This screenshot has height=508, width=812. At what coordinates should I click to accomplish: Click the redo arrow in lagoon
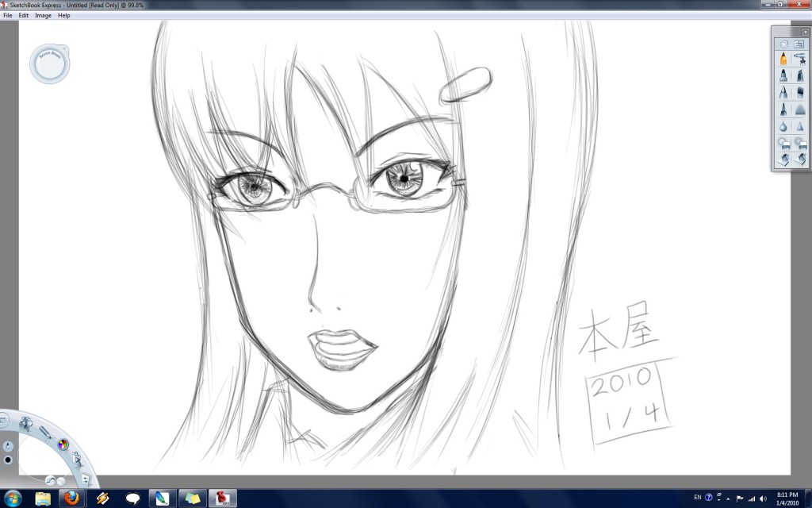[x=61, y=480]
